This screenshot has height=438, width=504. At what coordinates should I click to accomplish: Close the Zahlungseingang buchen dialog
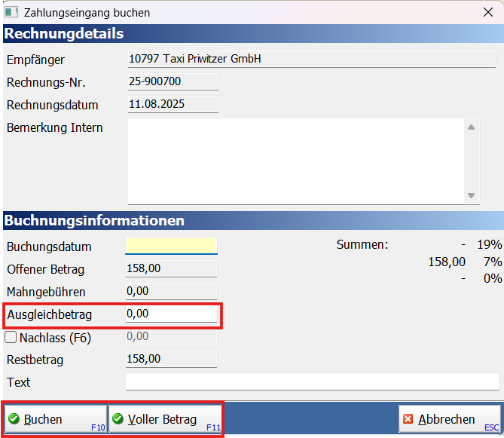pos(487,13)
